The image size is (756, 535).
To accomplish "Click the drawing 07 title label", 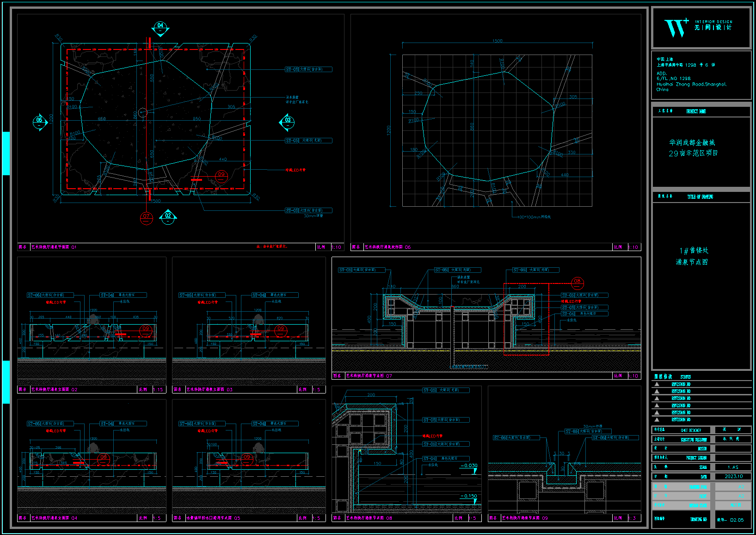I will point(369,376).
